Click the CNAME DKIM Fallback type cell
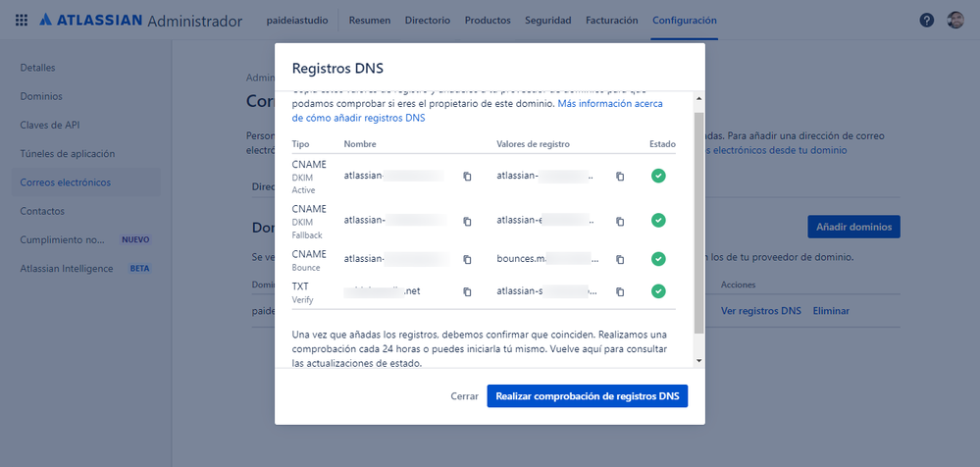 click(309, 222)
